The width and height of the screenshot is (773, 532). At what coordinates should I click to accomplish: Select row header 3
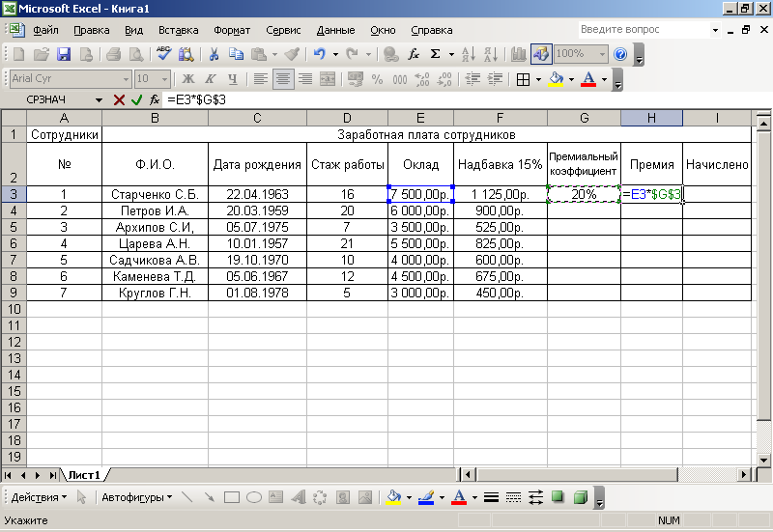point(14,194)
